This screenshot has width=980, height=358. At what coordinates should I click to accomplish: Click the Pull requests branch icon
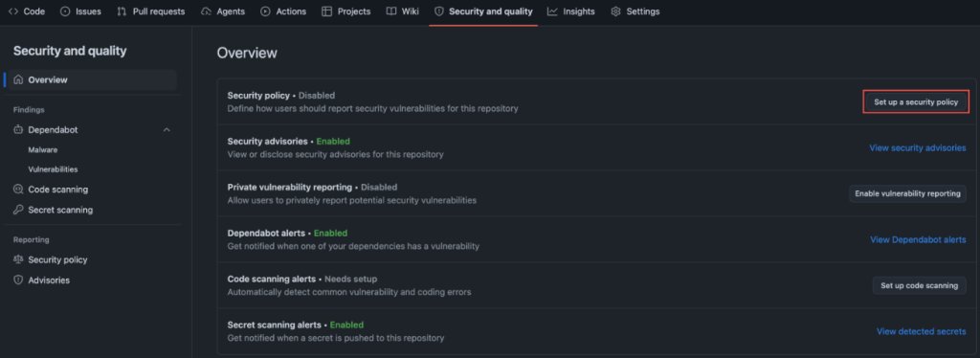click(x=122, y=11)
